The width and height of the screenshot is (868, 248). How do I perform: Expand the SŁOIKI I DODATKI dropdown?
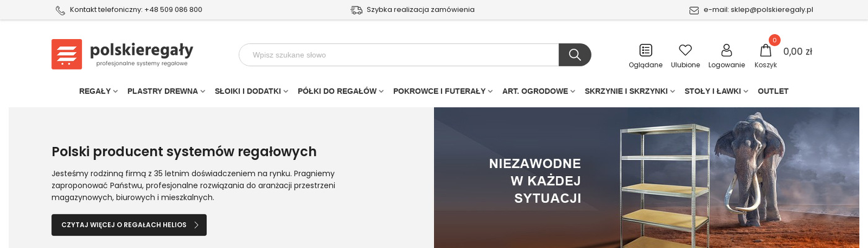(x=251, y=91)
